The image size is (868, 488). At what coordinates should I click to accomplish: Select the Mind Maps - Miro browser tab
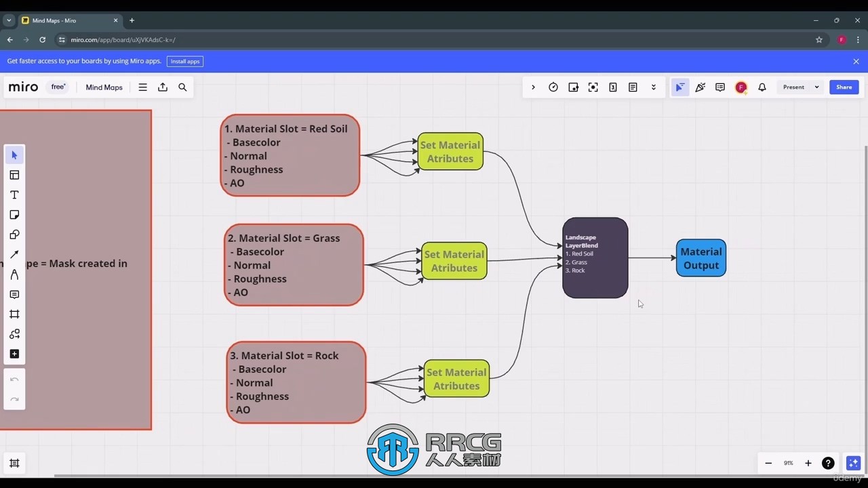(70, 20)
